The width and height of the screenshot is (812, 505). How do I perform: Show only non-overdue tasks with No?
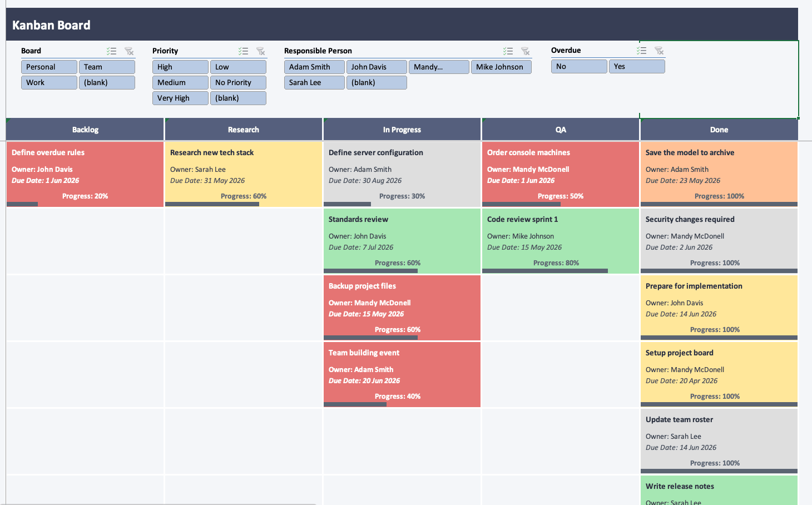579,66
